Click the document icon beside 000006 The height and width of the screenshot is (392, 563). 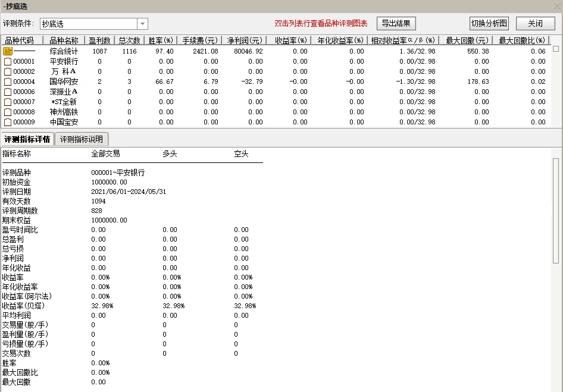8,92
